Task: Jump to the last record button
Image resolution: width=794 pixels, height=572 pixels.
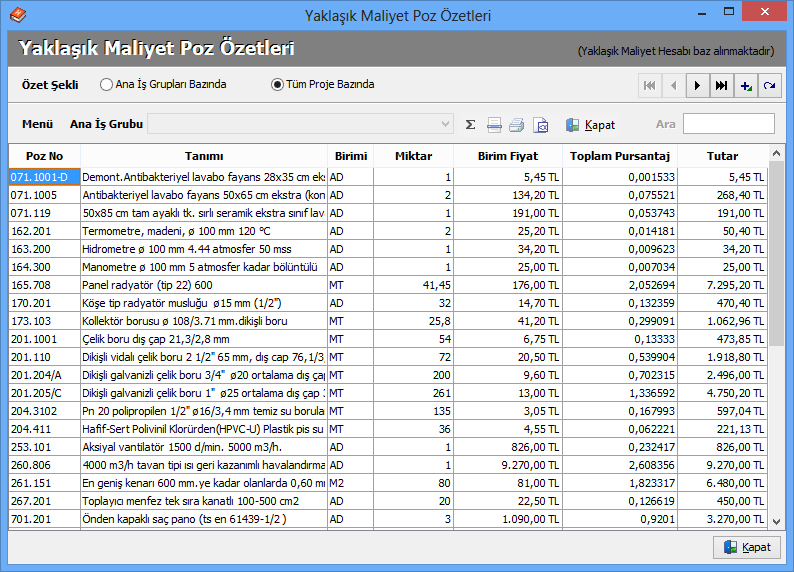Action: (721, 86)
